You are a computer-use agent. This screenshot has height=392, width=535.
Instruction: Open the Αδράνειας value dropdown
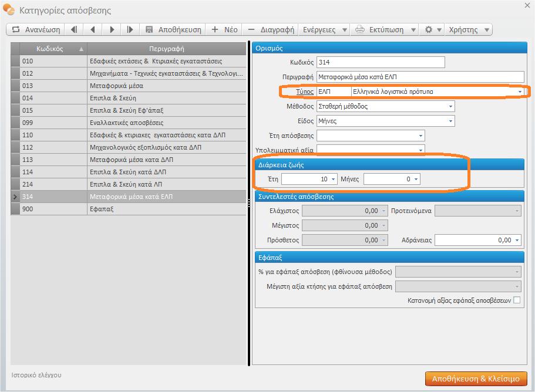point(517,240)
